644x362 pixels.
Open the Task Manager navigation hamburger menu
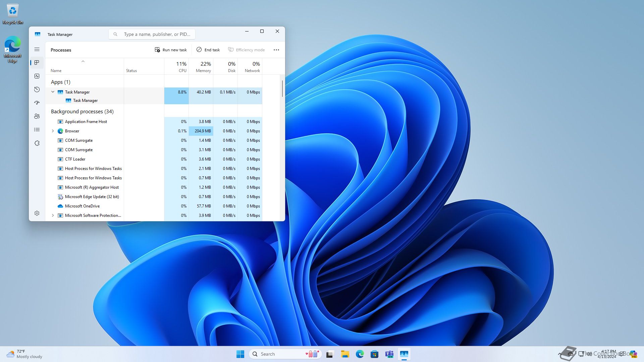pyautogui.click(x=37, y=49)
